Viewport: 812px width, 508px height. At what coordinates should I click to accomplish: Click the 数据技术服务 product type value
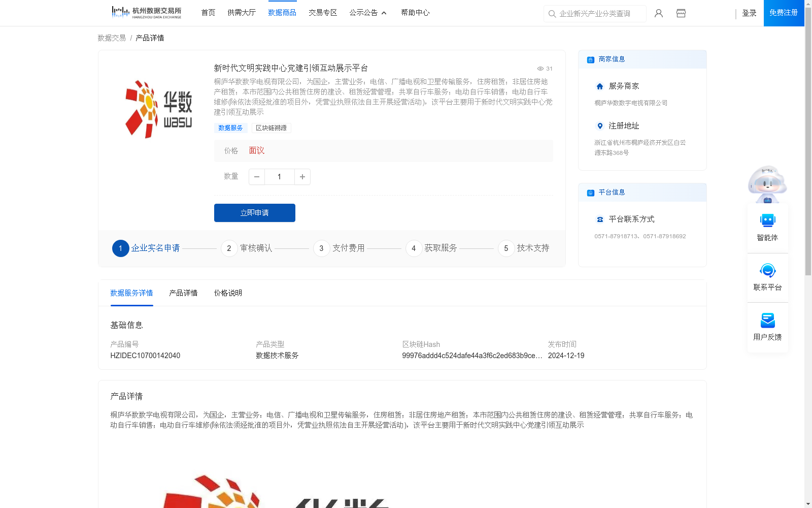(x=277, y=356)
